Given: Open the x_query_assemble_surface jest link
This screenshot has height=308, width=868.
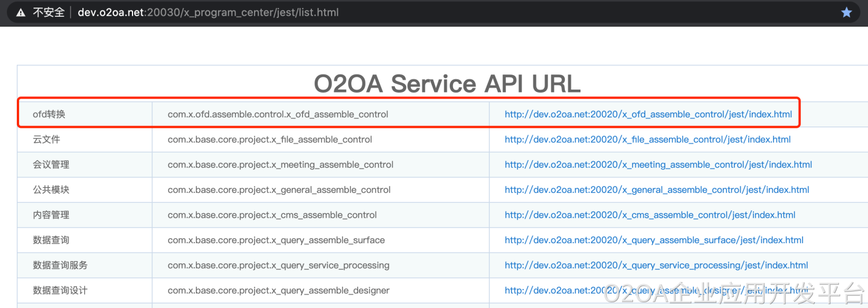Looking at the screenshot, I should pyautogui.click(x=654, y=240).
